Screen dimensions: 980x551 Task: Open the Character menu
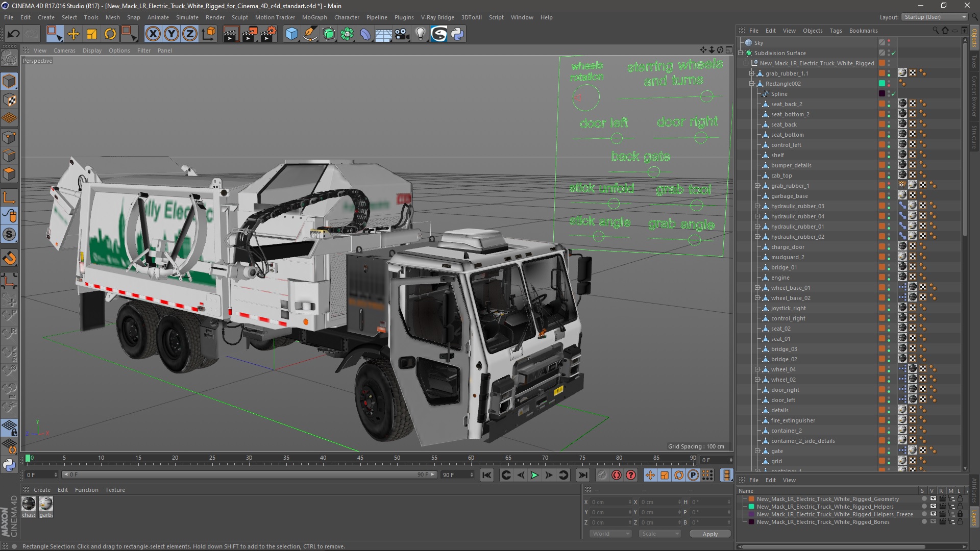[x=347, y=17]
